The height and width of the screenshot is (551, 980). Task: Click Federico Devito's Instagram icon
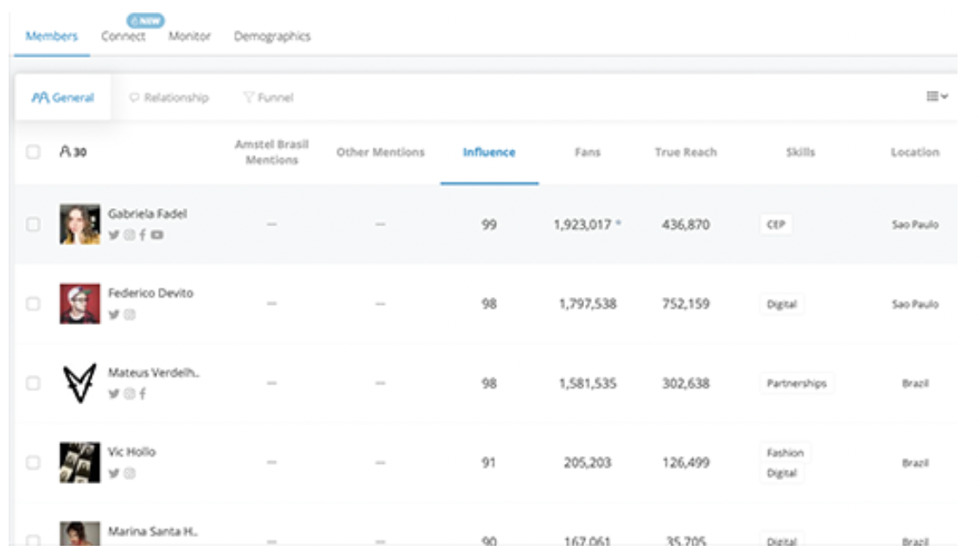coord(129,314)
